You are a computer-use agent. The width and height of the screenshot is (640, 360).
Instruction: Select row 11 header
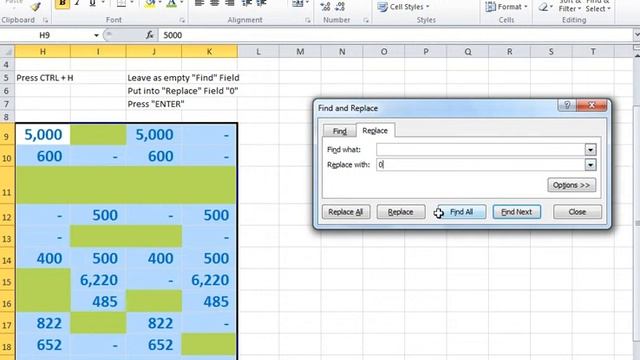coord(7,186)
